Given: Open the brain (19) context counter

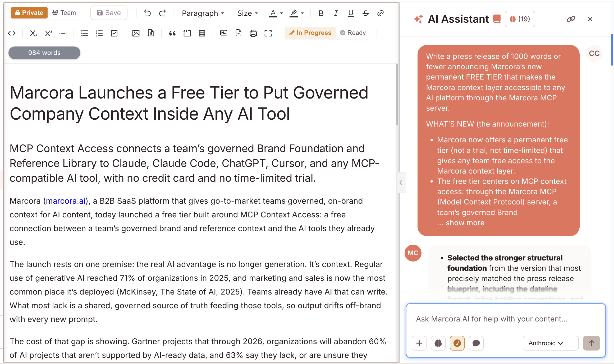Looking at the screenshot, I should (x=520, y=19).
